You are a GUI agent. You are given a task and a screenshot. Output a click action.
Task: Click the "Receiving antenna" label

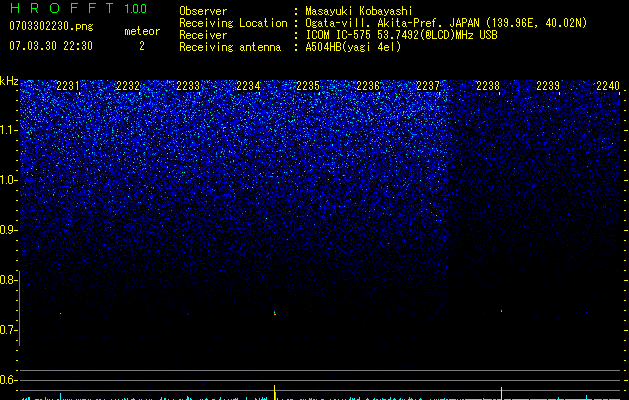[230, 47]
